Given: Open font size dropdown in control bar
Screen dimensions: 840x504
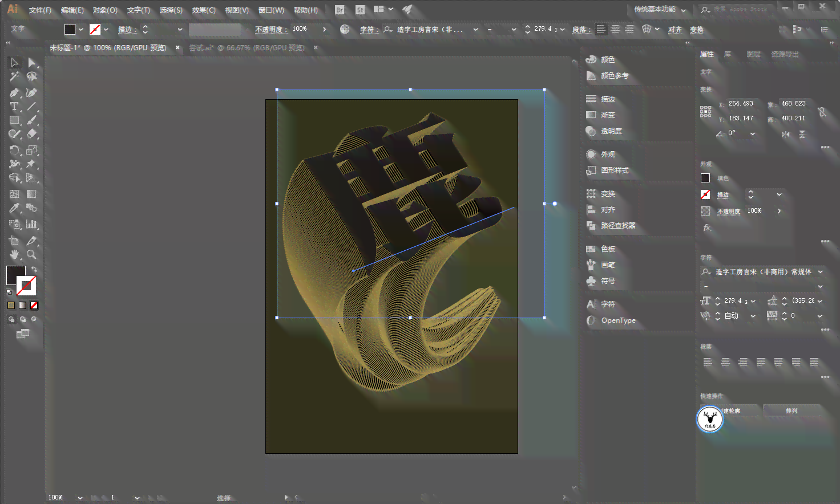Looking at the screenshot, I should [x=563, y=30].
